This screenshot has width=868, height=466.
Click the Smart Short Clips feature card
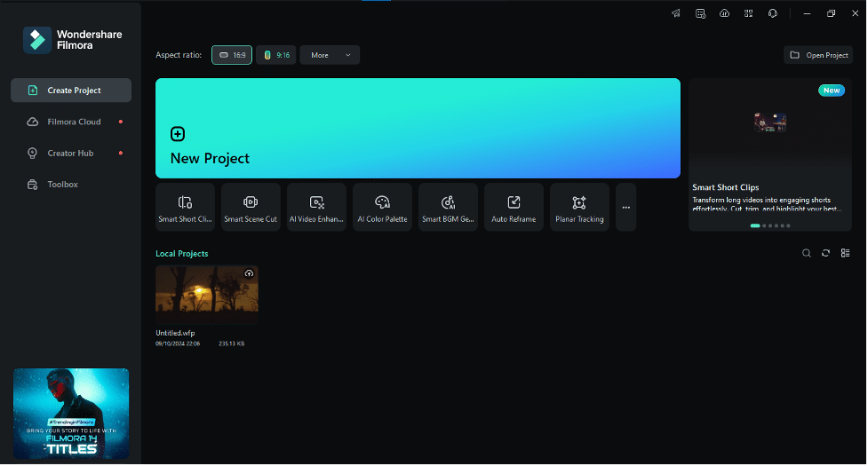[x=770, y=154]
